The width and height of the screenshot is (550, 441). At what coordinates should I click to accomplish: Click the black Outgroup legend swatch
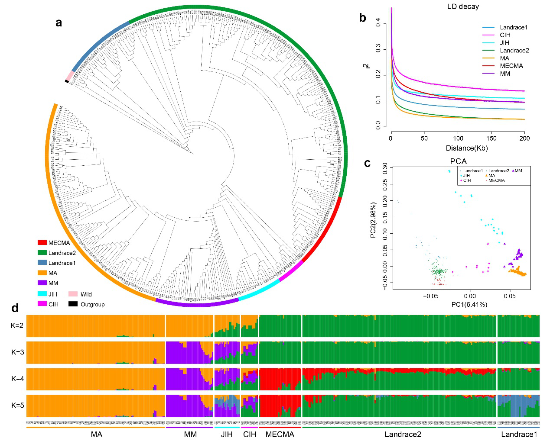tap(73, 304)
